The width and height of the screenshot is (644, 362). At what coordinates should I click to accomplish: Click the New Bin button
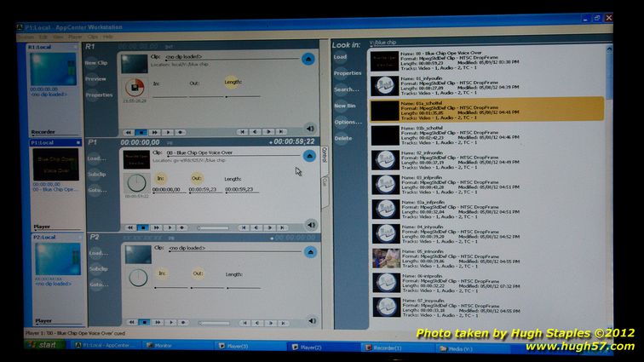pyautogui.click(x=346, y=106)
